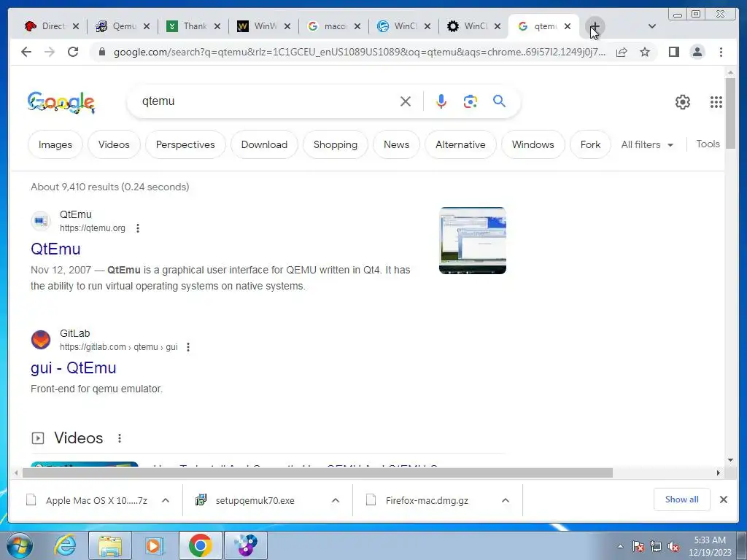Viewport: 747px width, 560px height.
Task: Open the Google apps grid
Action: pos(716,102)
